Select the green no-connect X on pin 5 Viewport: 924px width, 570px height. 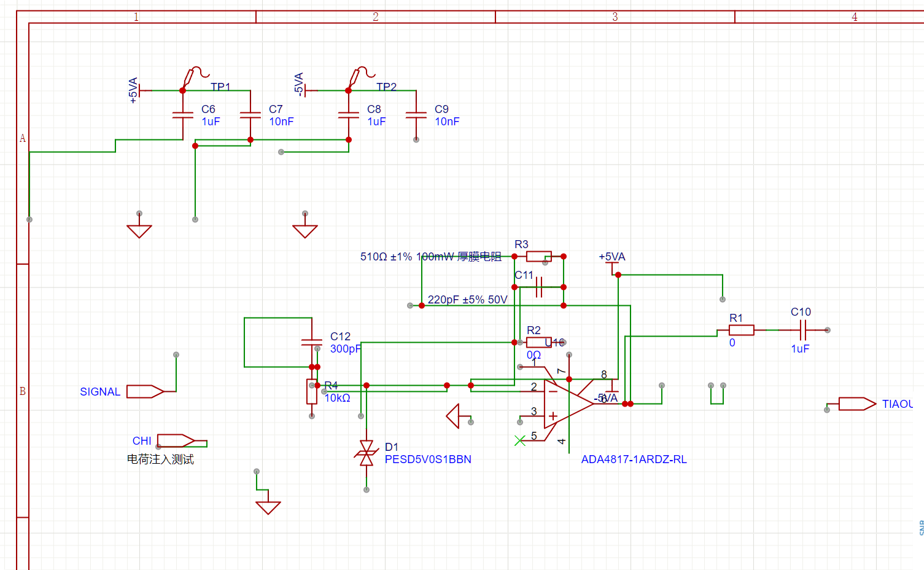(520, 440)
